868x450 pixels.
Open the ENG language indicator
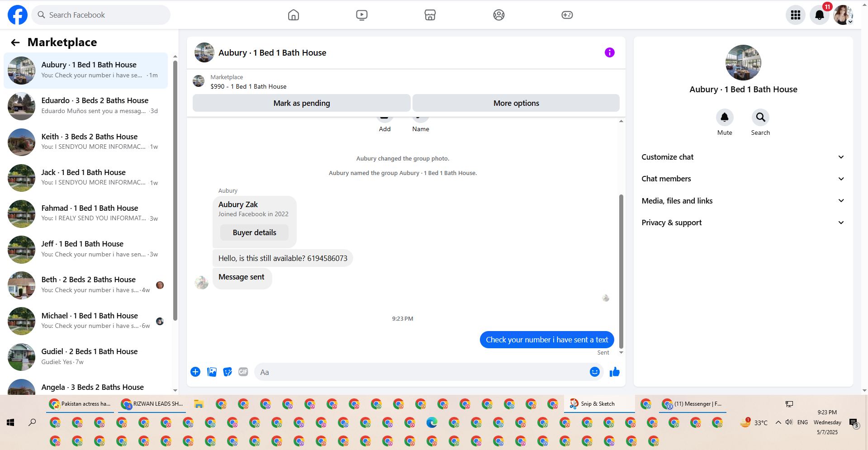pos(802,422)
